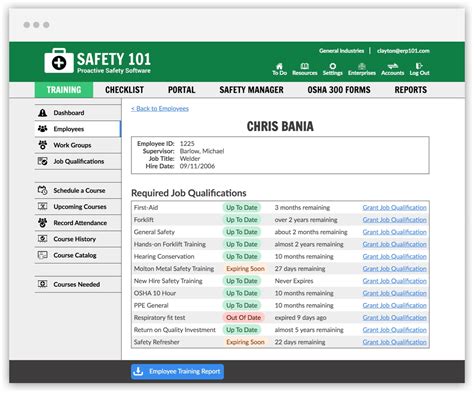The height and width of the screenshot is (393, 474).
Task: Click the '27 days remaining' text
Action: tap(300, 269)
